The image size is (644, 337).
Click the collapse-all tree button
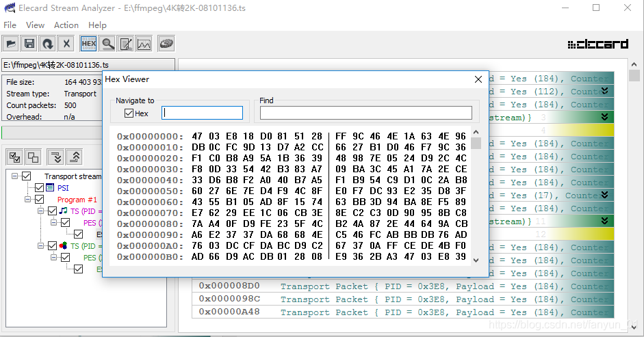(x=75, y=157)
